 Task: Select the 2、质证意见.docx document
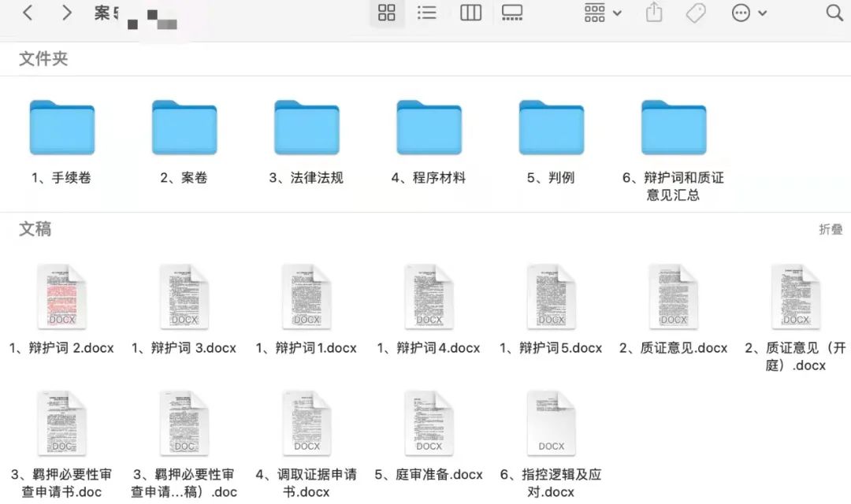[674, 297]
